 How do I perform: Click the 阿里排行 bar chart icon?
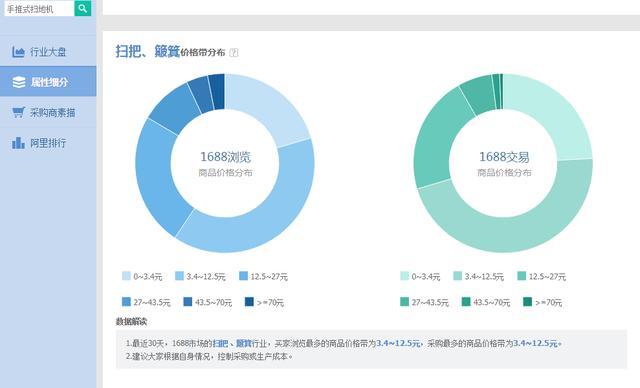18,143
